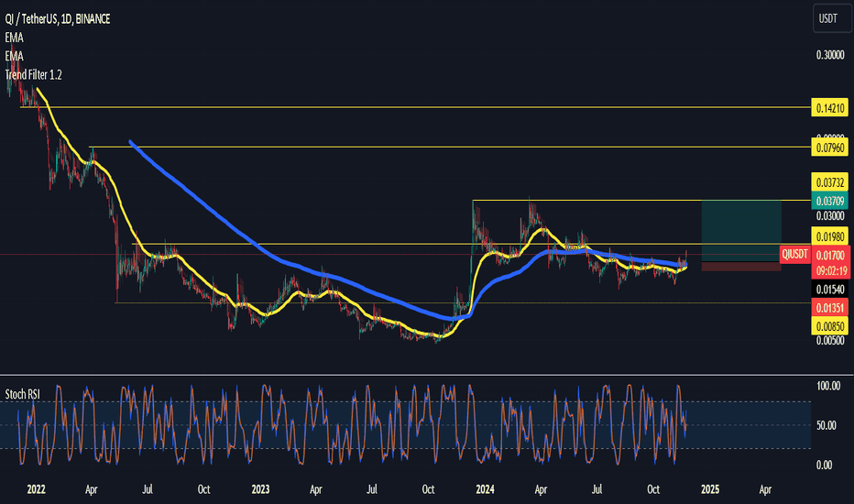
Task: Open the Trend Filter 1.2 indicator label
Action: 33,74
